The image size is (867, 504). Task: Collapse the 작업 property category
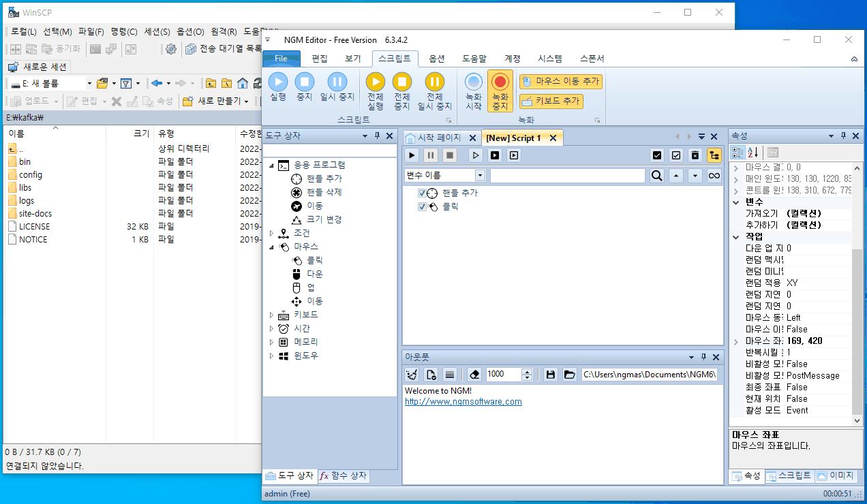coord(736,237)
